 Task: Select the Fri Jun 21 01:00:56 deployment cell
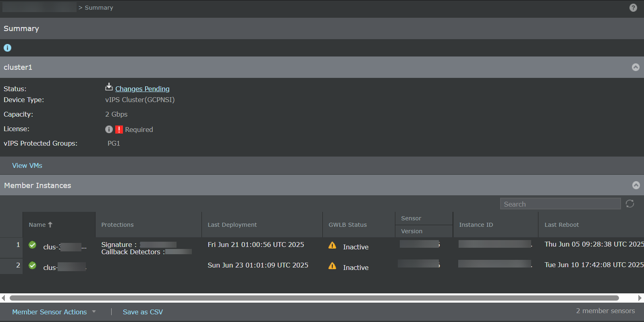256,245
